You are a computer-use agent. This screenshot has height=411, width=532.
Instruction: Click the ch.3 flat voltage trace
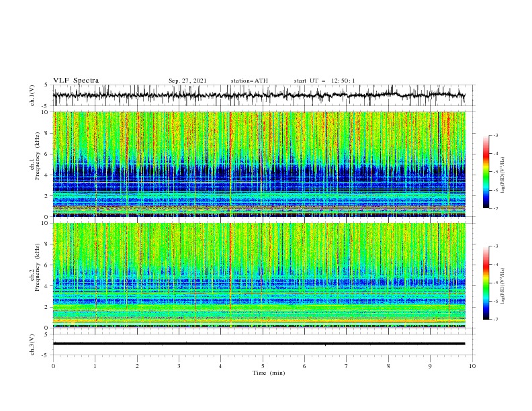(259, 344)
